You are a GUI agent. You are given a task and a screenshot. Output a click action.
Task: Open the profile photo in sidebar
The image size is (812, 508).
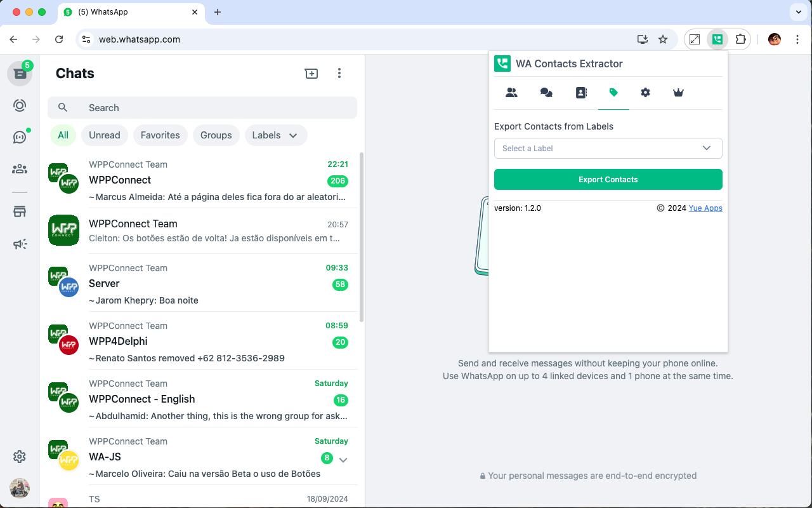point(20,488)
